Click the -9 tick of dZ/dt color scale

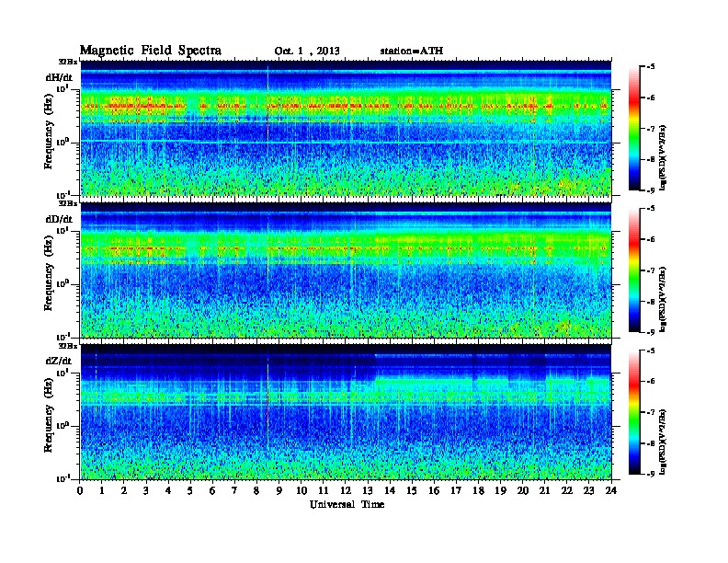click(x=651, y=474)
